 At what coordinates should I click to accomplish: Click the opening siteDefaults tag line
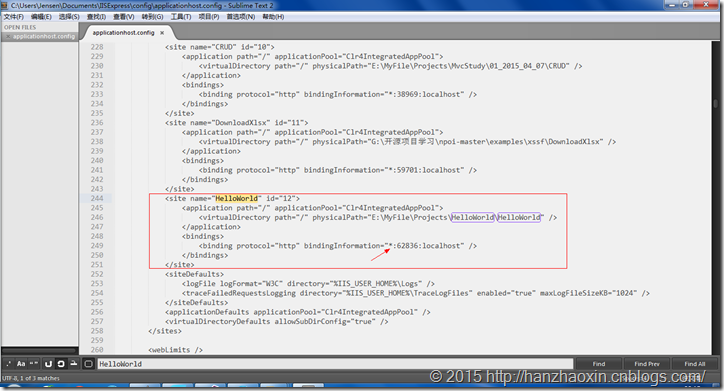(194, 274)
